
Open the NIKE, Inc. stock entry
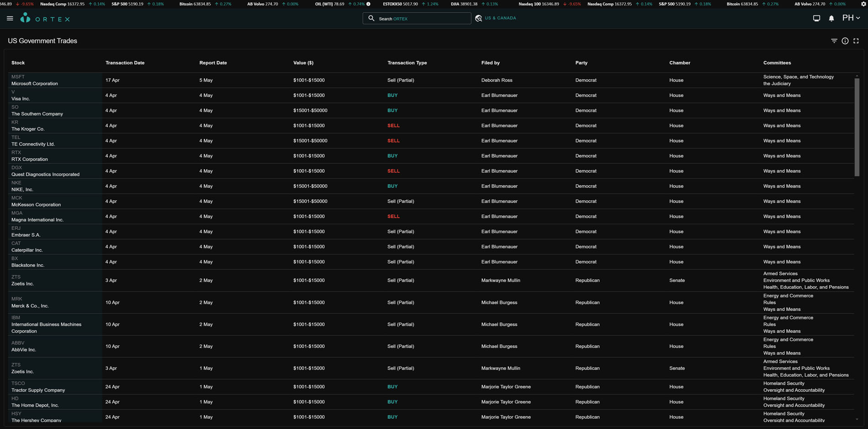click(22, 189)
